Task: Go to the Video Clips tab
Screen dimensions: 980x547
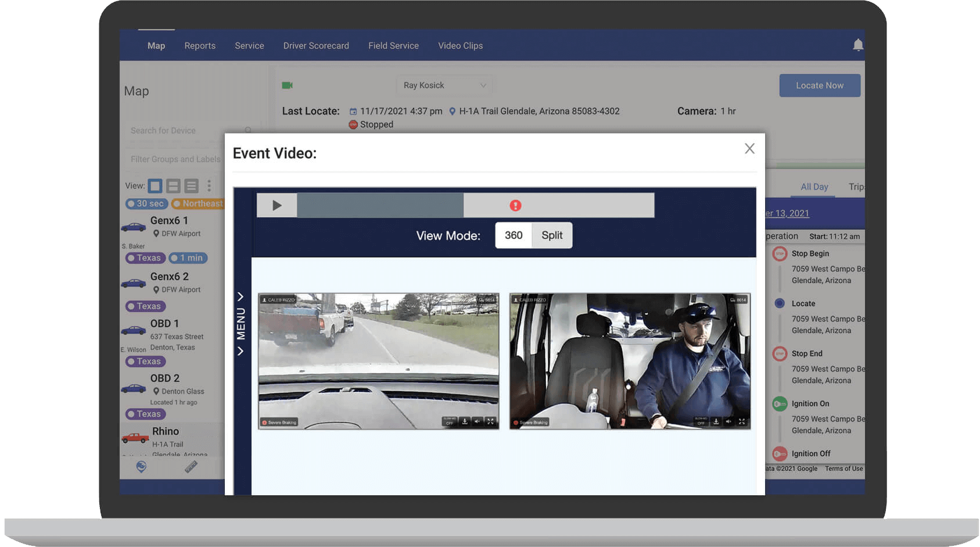Action: 460,45
